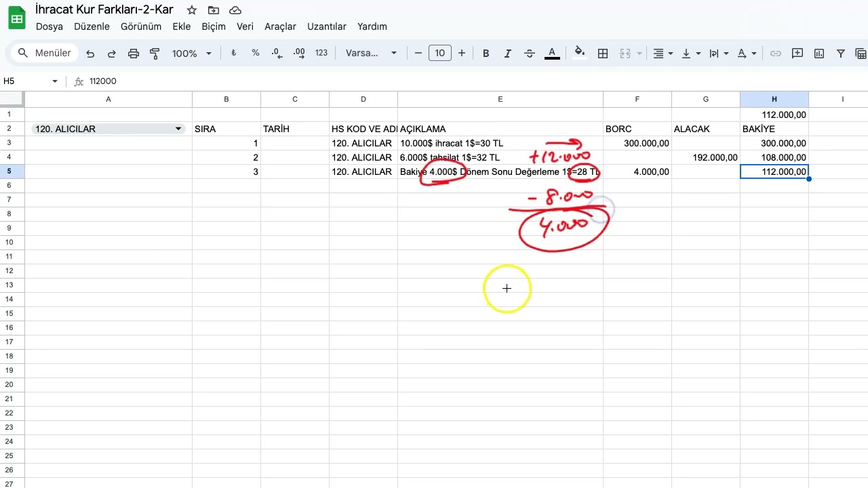Open the Google Sheets home icon
868x488 pixels.
16,17
